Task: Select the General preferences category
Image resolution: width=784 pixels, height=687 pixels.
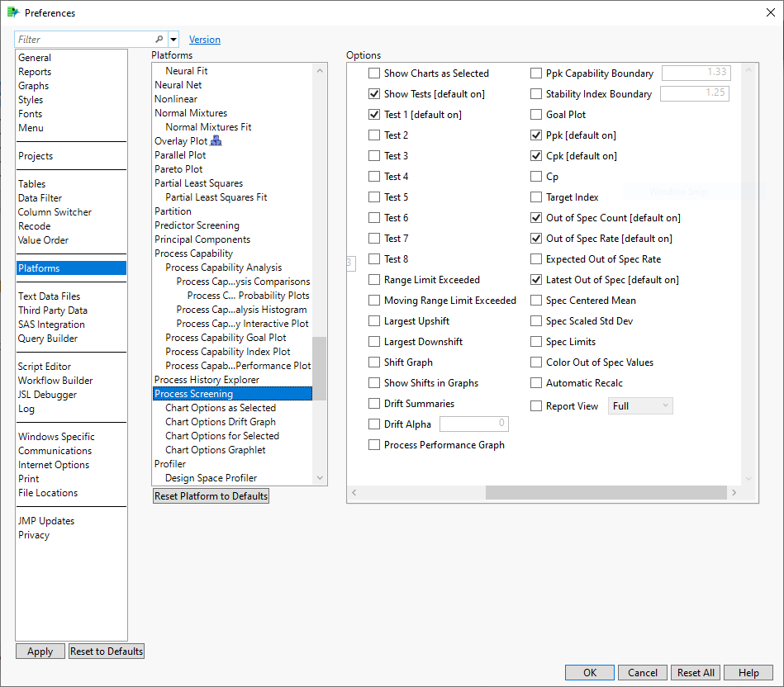Action: (35, 58)
